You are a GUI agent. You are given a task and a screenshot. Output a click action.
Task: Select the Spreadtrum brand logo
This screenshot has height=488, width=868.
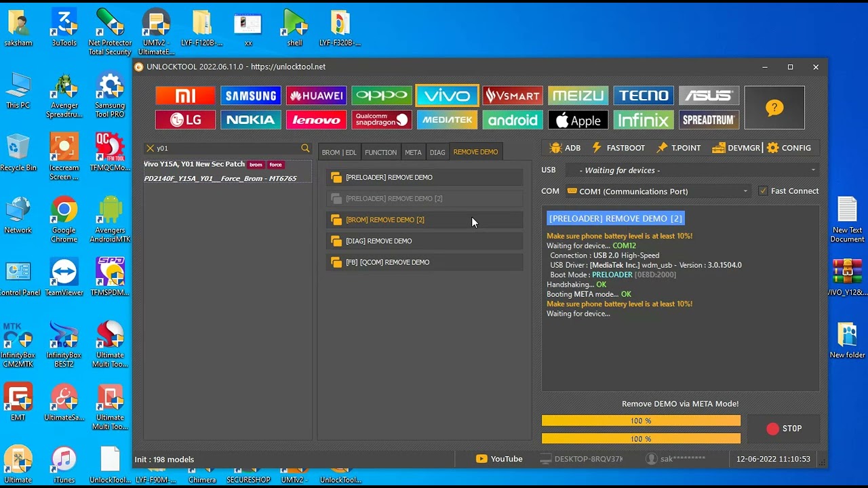pos(709,120)
